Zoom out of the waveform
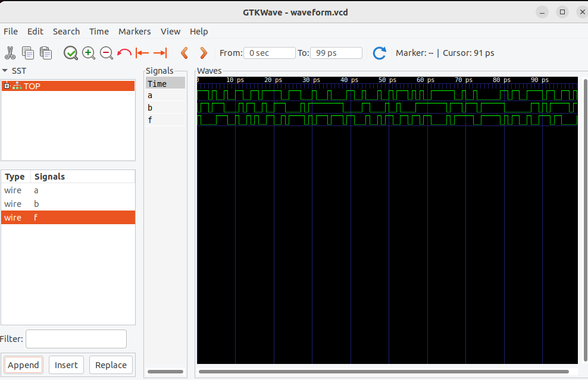588x380 pixels. coord(107,52)
